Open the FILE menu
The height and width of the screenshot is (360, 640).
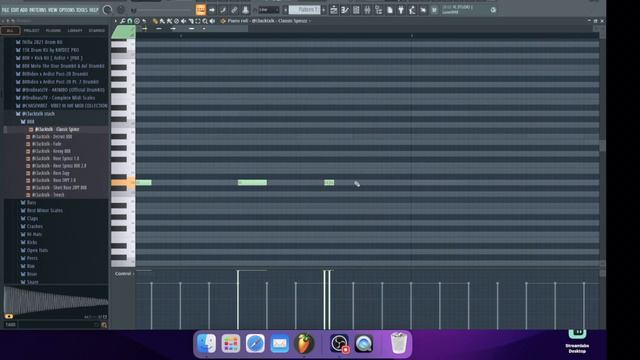coord(5,10)
